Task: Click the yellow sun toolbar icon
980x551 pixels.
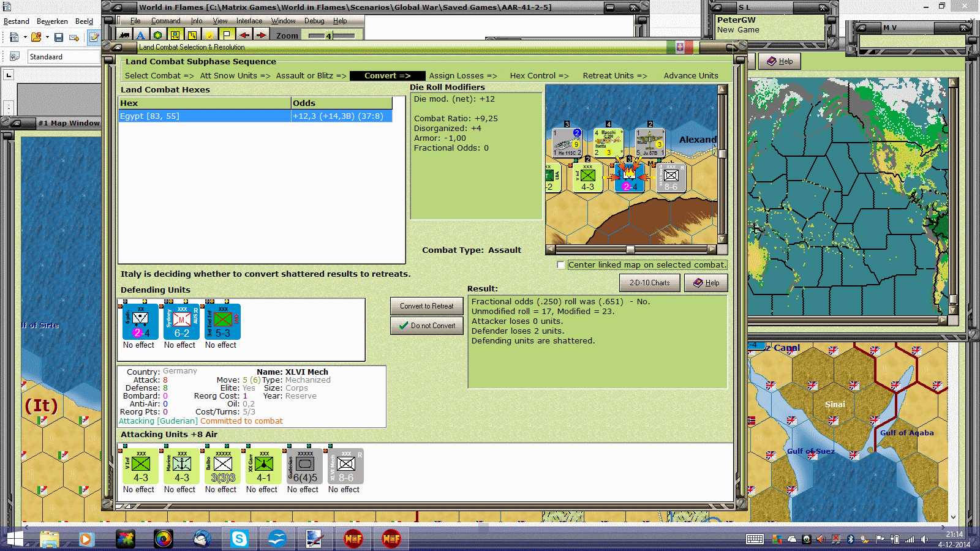Action: click(209, 36)
